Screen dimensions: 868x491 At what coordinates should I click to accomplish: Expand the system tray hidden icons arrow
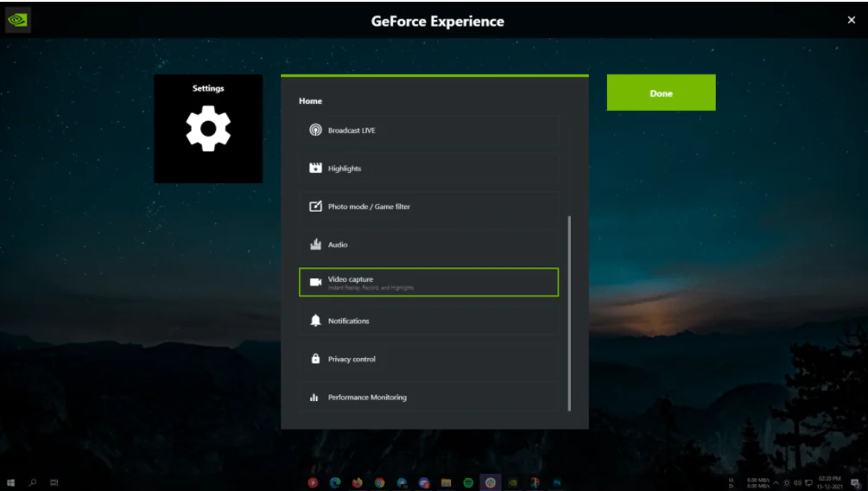point(776,482)
